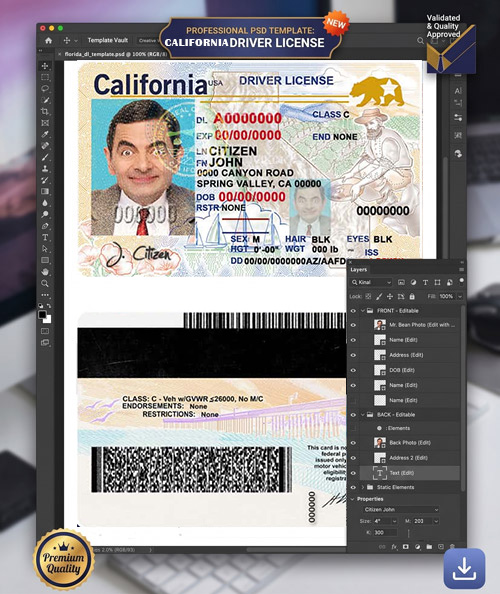Hide the Address 2 (Edit) layer
500x594 pixels.
[353, 458]
